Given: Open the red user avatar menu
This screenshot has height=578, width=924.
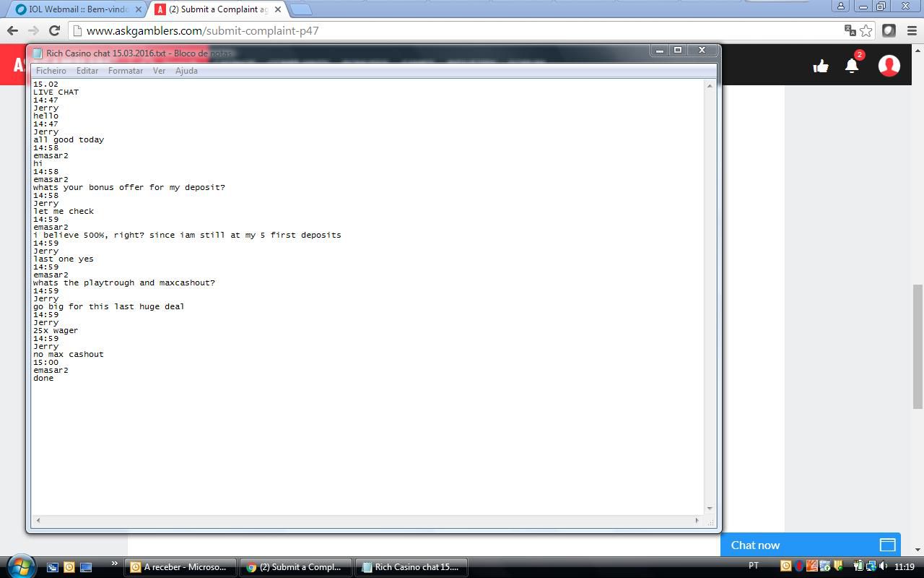Looking at the screenshot, I should pos(889,65).
